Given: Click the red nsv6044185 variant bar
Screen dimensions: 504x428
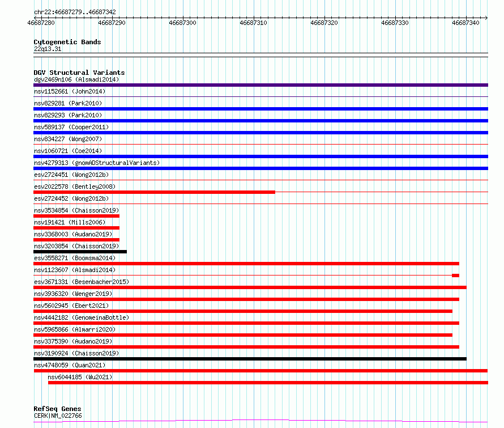Looking at the screenshot, I should tap(268, 383).
